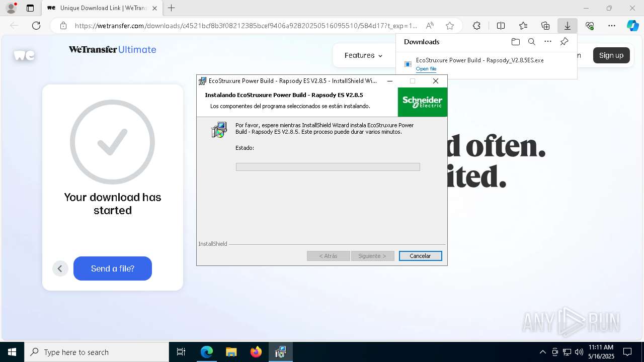The image size is (644, 362).
Task: Add this page to favorites star
Action: pos(450,26)
